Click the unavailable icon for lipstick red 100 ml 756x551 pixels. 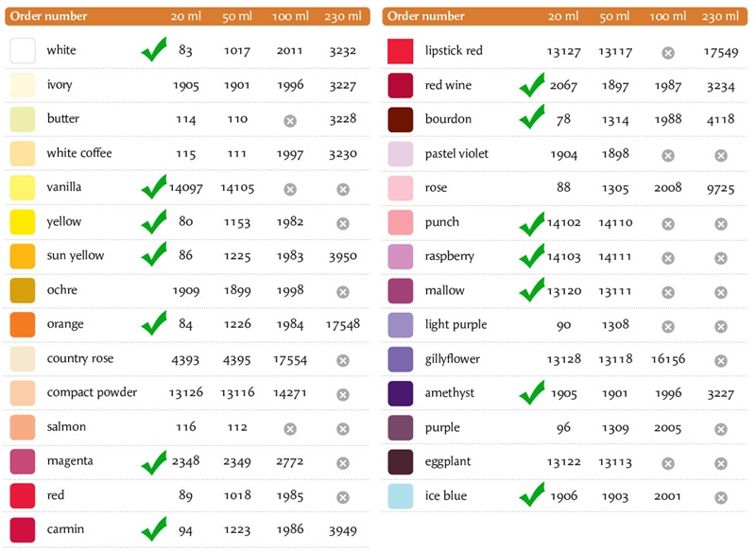pyautogui.click(x=668, y=53)
